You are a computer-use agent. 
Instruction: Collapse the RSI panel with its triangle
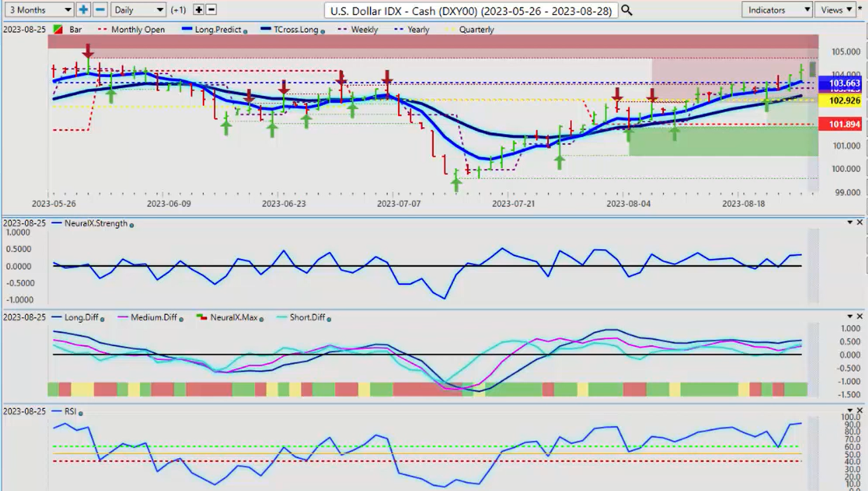849,411
